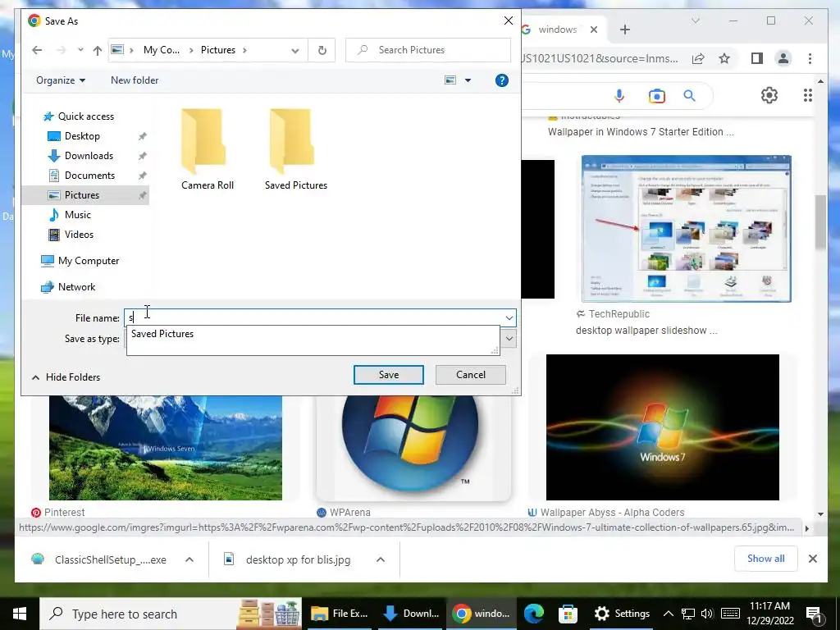Open the Saved Pictures folder
The image size is (840, 630).
click(x=295, y=150)
